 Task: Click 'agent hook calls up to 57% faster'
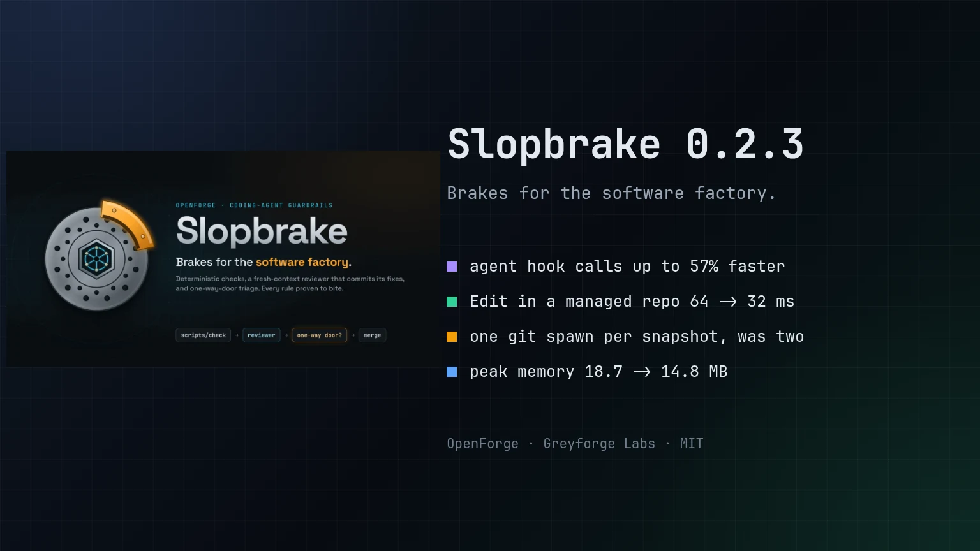click(627, 267)
